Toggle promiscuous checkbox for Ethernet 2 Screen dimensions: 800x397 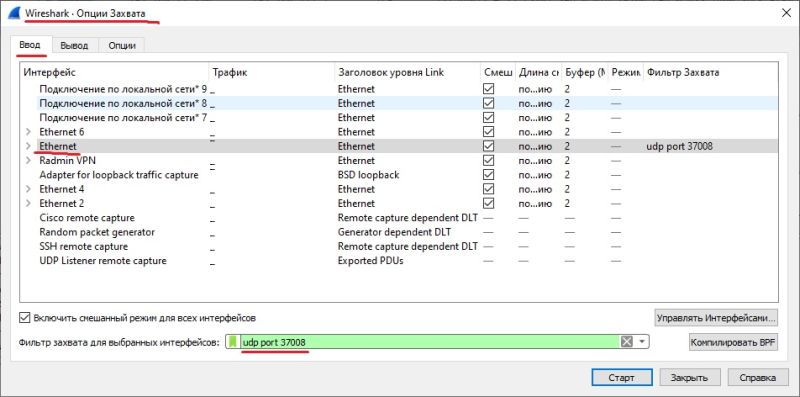489,204
